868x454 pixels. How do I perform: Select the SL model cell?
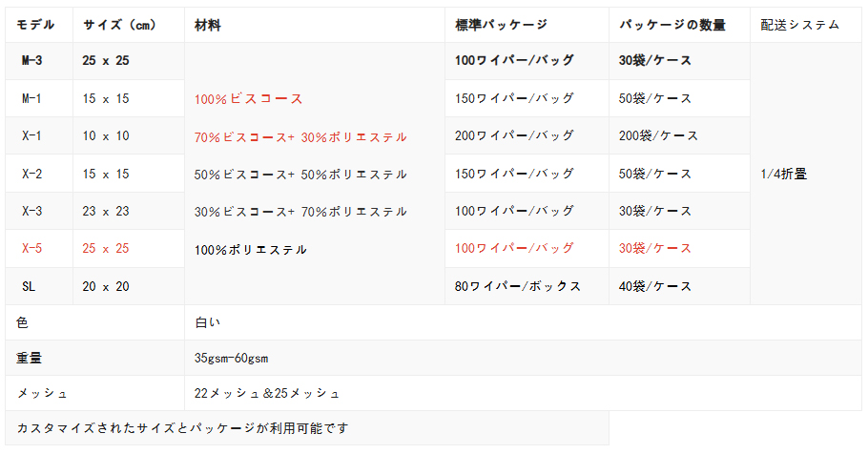click(x=39, y=286)
